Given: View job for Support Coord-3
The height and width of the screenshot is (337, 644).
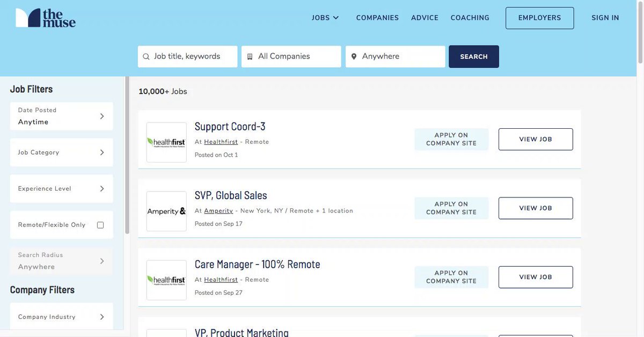Looking at the screenshot, I should coord(536,139).
